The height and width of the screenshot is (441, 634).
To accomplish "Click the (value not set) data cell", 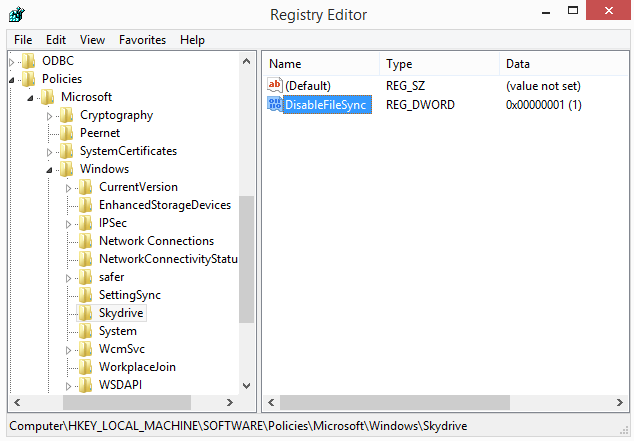I will (543, 86).
